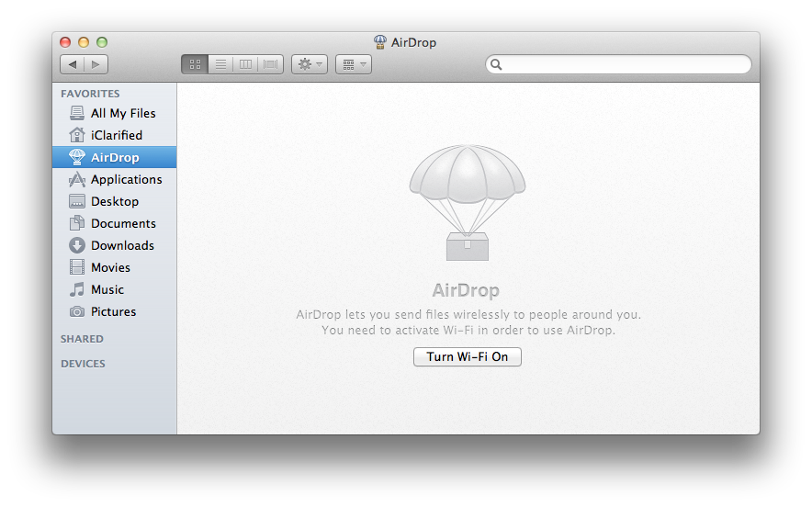Open the Applications folder
The height and width of the screenshot is (507, 812).
(126, 179)
